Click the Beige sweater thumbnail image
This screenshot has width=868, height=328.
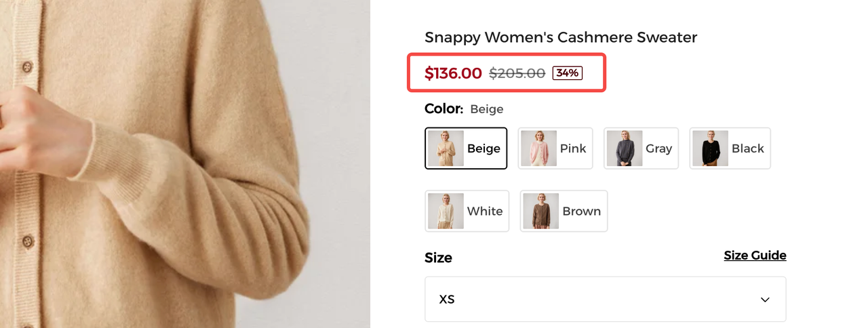(x=446, y=148)
